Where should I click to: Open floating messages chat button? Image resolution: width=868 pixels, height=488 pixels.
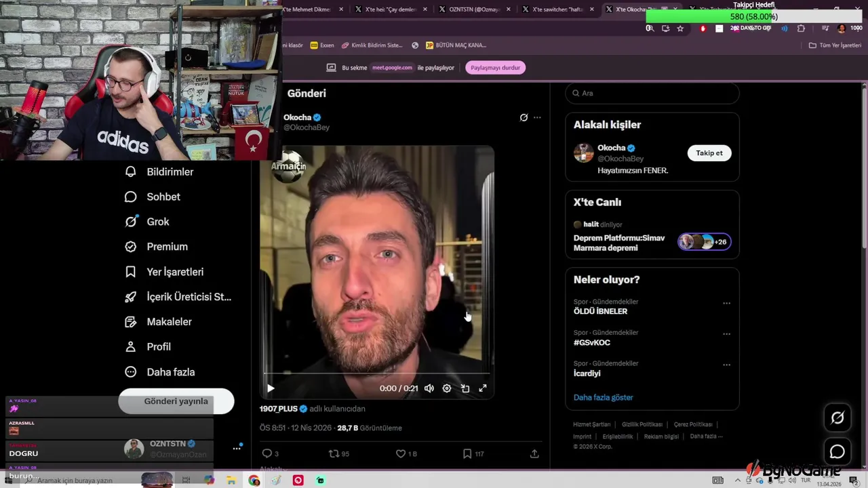tap(837, 451)
